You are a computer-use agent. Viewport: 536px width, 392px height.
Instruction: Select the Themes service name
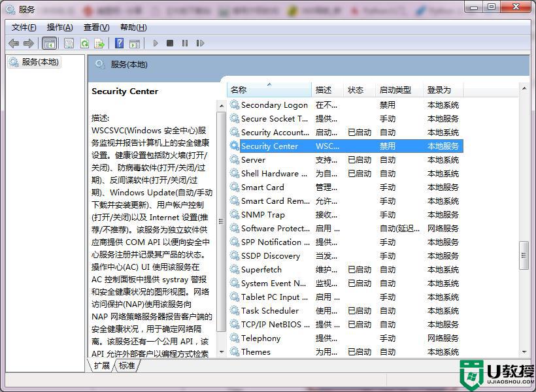[256, 351]
